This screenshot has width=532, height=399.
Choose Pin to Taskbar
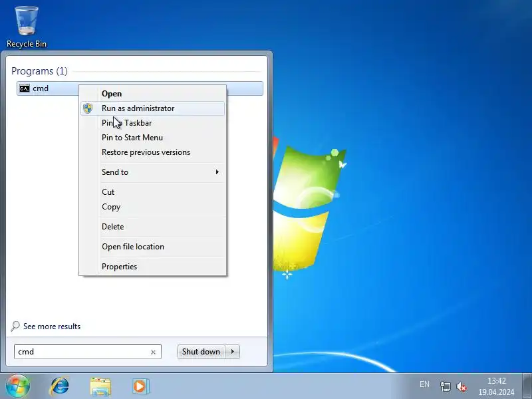pyautogui.click(x=153, y=123)
